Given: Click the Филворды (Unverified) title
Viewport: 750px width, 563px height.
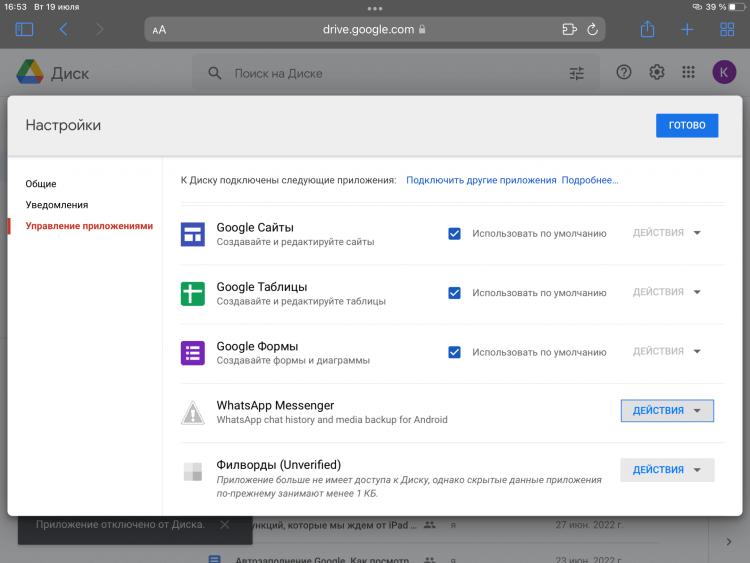Looking at the screenshot, I should point(278,464).
